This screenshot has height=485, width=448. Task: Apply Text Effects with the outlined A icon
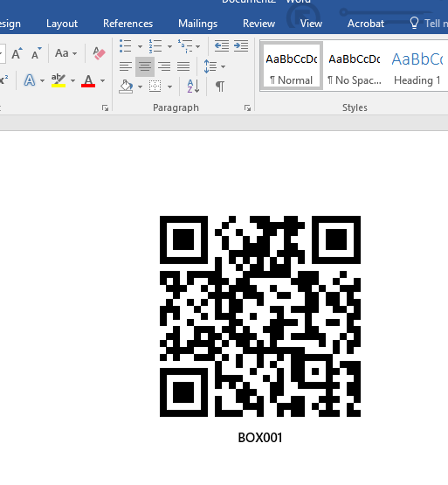[30, 80]
